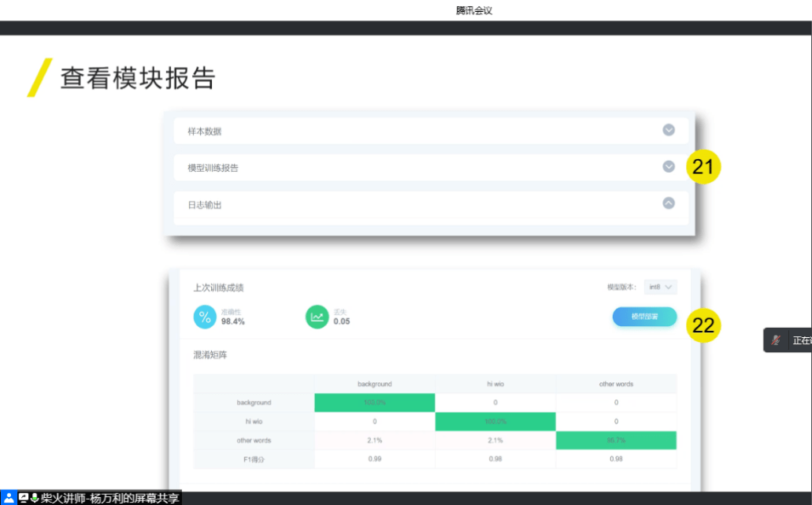812x505 pixels.
Task: Click the green other words 95.7% cell
Action: [x=616, y=440]
